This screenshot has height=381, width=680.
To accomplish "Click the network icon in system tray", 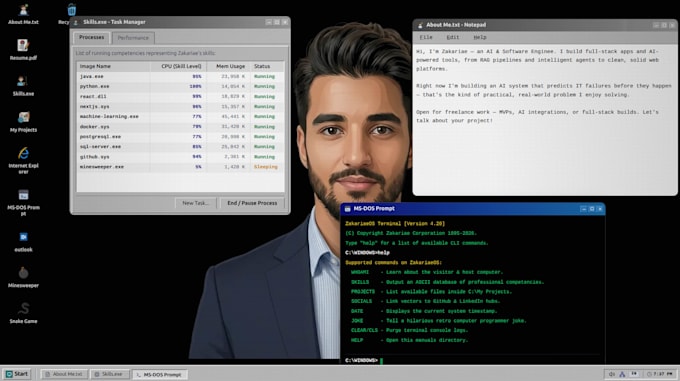I will click(x=622, y=374).
